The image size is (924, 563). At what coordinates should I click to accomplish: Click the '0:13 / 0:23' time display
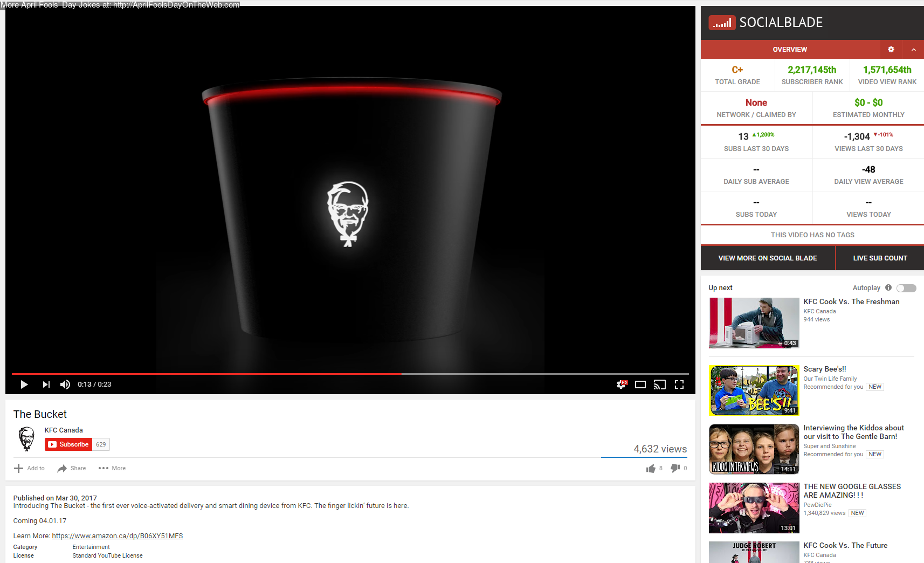point(94,385)
